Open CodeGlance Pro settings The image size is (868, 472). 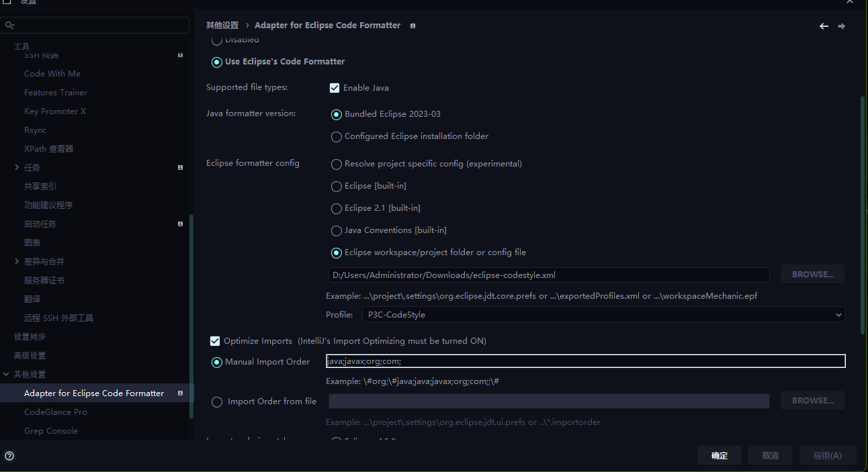click(x=56, y=412)
